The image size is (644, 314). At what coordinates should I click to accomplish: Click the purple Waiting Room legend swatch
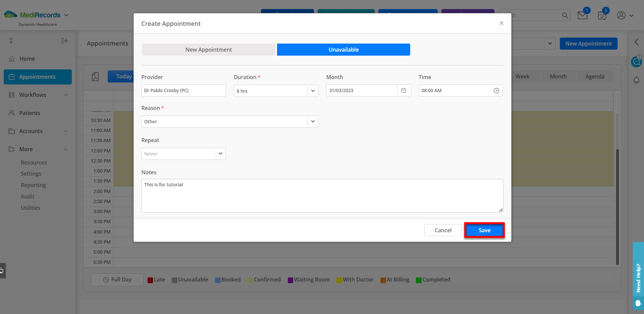(x=290, y=280)
